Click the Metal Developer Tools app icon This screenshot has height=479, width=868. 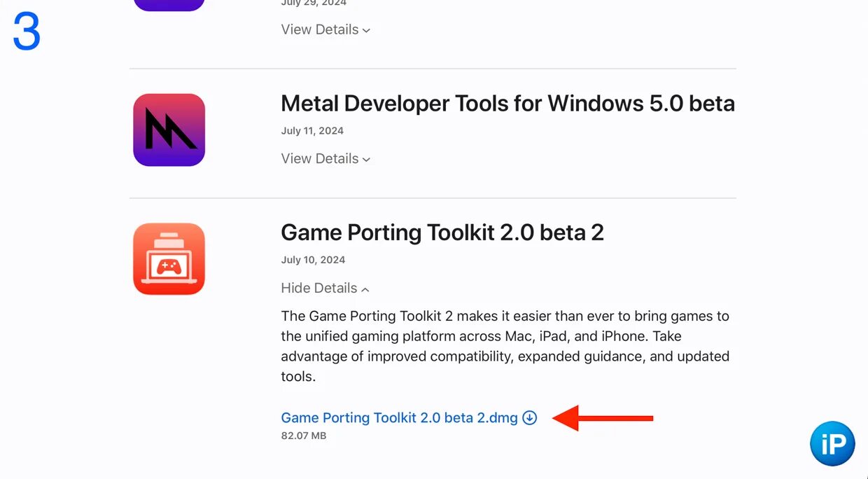pos(169,130)
